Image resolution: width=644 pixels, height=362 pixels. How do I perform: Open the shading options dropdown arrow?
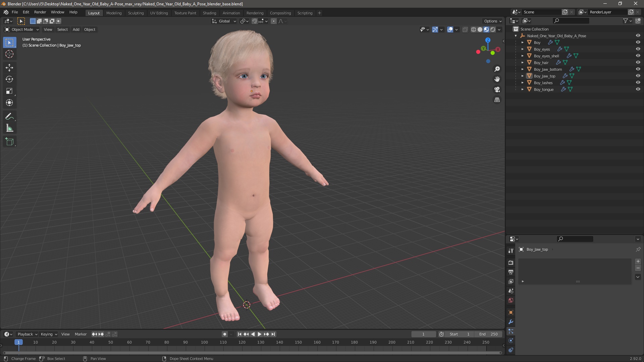(x=499, y=29)
